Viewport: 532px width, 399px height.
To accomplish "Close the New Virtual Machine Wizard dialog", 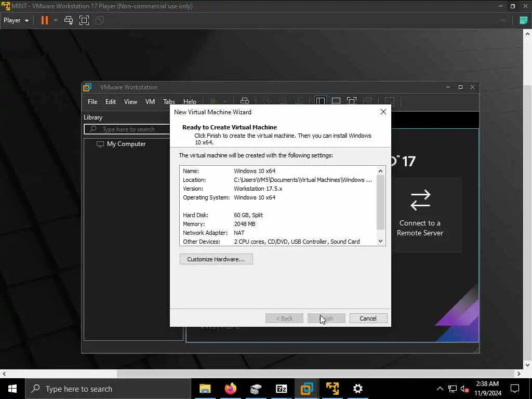I will 383,112.
